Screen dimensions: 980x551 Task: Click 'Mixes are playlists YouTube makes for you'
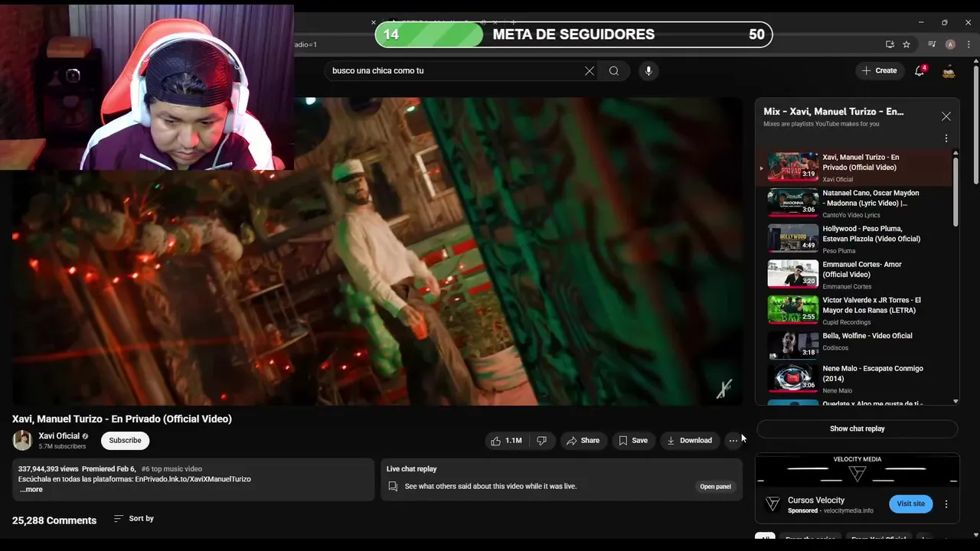pyautogui.click(x=822, y=124)
